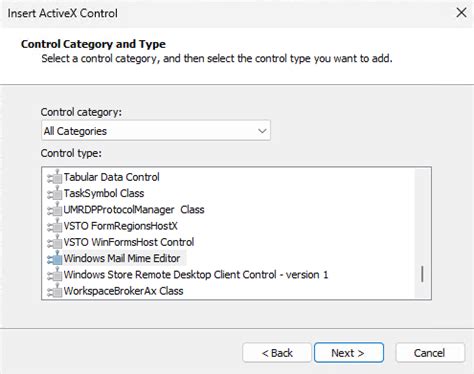This screenshot has width=474, height=374.
Task: Open the Control category dropdown arrow
Action: (262, 131)
